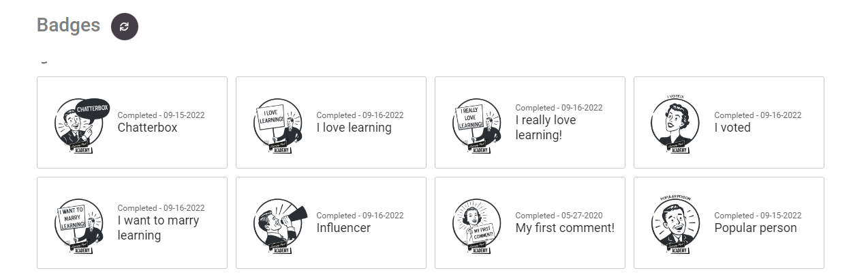The height and width of the screenshot is (275, 868).
Task: Open the I want to marry learning title
Action: point(158,228)
